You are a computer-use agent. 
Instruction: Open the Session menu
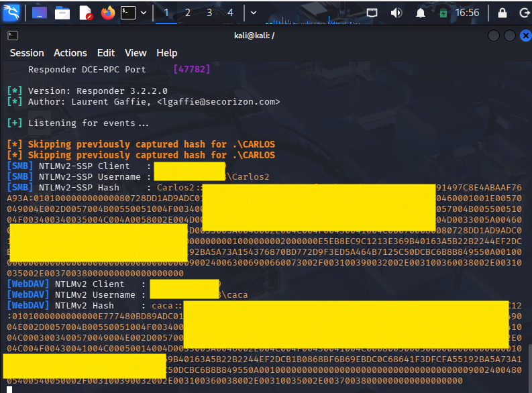click(x=27, y=53)
